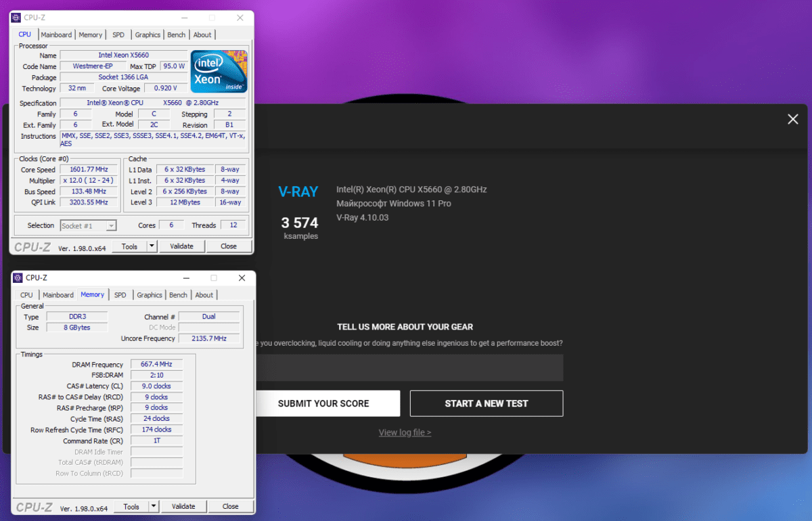Click the 667.4 MHz DRAM frequency value
Image resolution: width=812 pixels, height=521 pixels.
(x=156, y=364)
